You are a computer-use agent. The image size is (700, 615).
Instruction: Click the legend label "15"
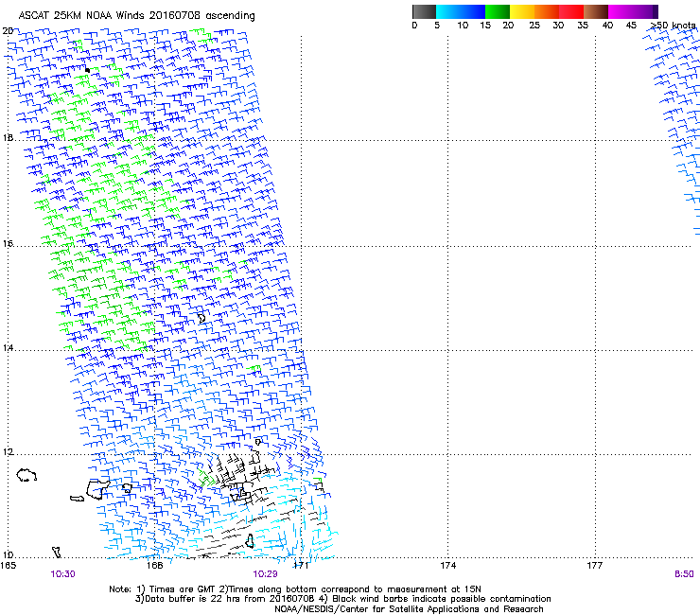485,26
